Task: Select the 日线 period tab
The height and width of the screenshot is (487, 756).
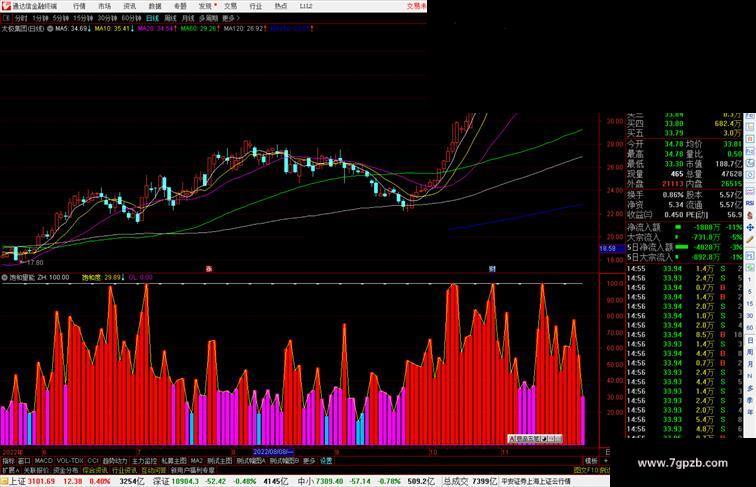Action: click(152, 18)
